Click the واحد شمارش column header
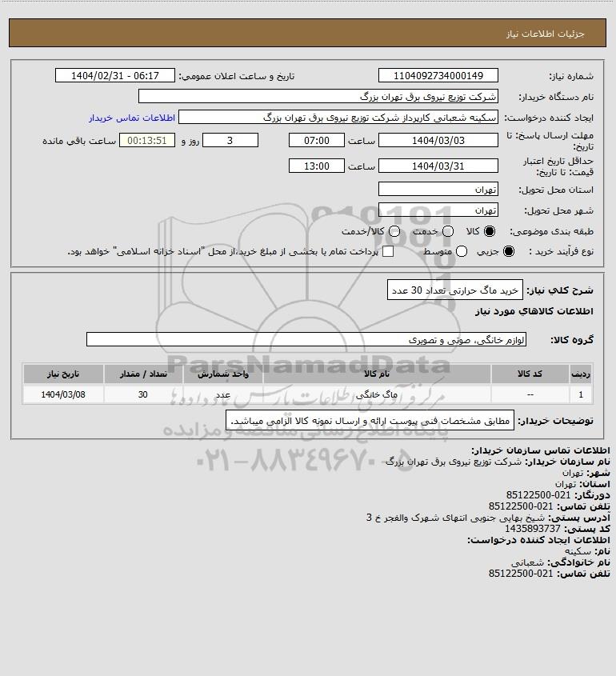616x676 pixels. click(x=223, y=374)
